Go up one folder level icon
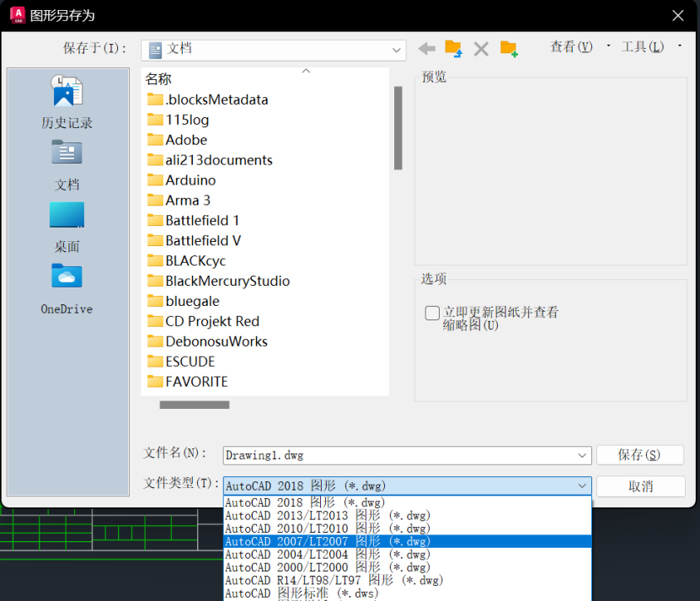The width and height of the screenshot is (700, 601). (453, 48)
